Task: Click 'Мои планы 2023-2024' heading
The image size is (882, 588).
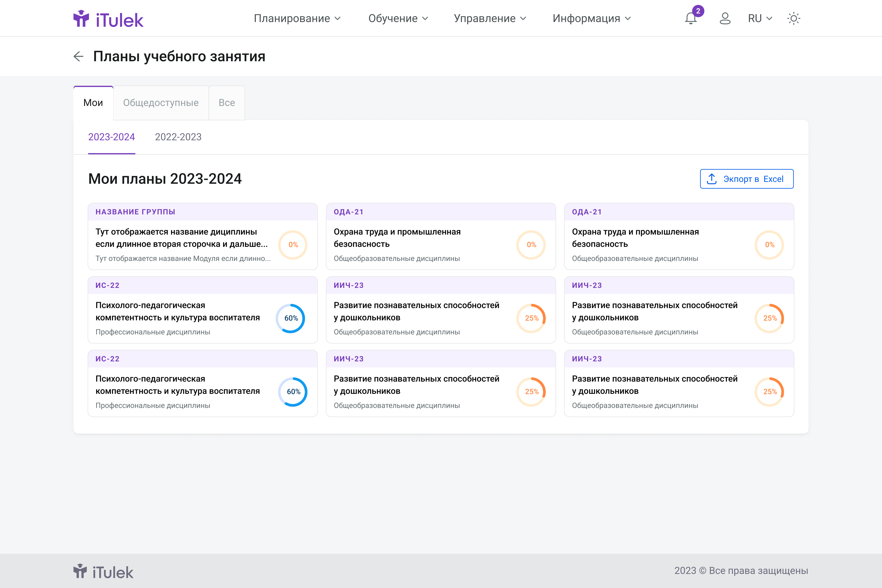Action: coord(165,179)
